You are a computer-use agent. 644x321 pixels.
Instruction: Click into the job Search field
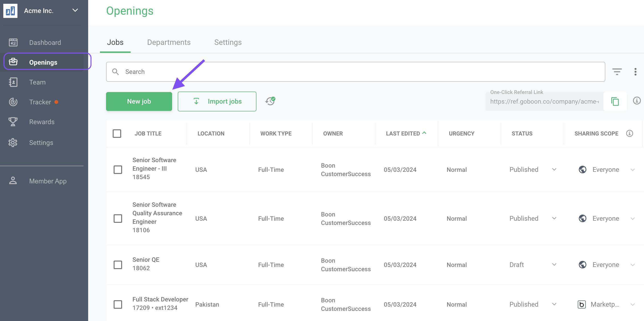(x=355, y=72)
